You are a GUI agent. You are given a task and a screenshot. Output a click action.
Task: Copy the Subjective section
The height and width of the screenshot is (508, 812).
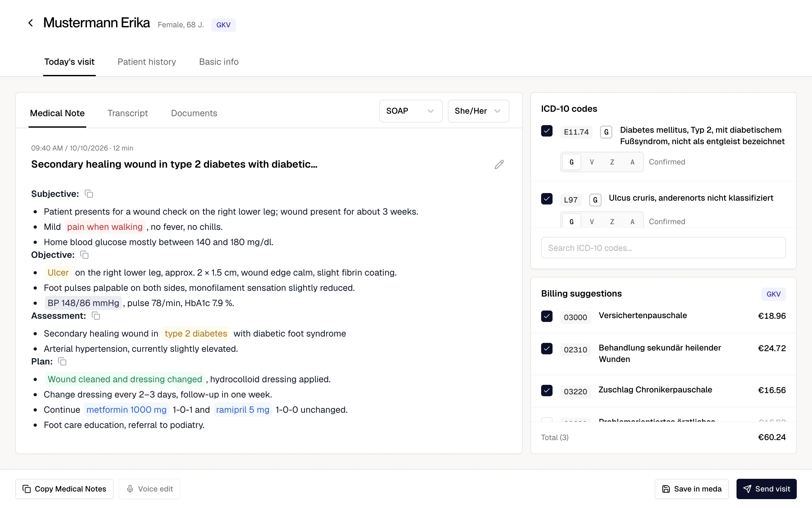tap(89, 194)
